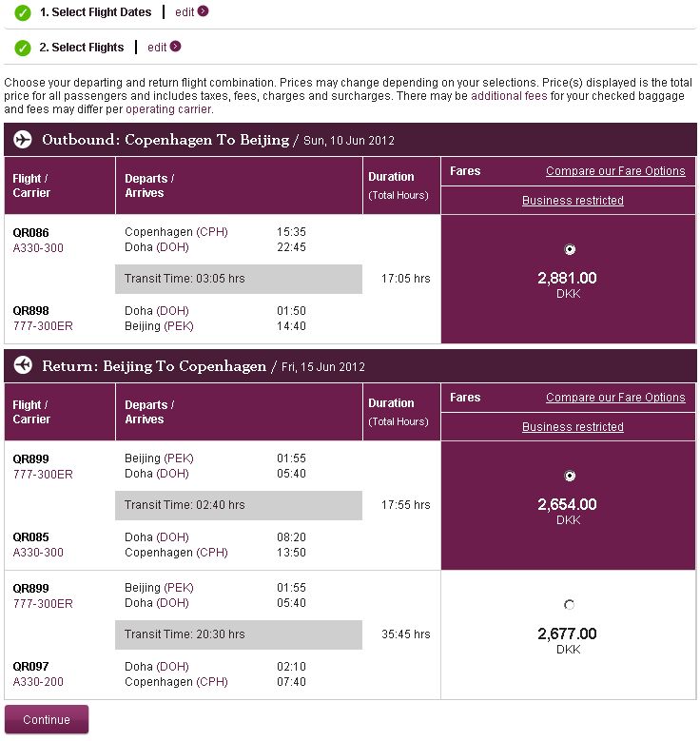Open the additional fees link
This screenshot has width=700, height=741.
tap(509, 96)
